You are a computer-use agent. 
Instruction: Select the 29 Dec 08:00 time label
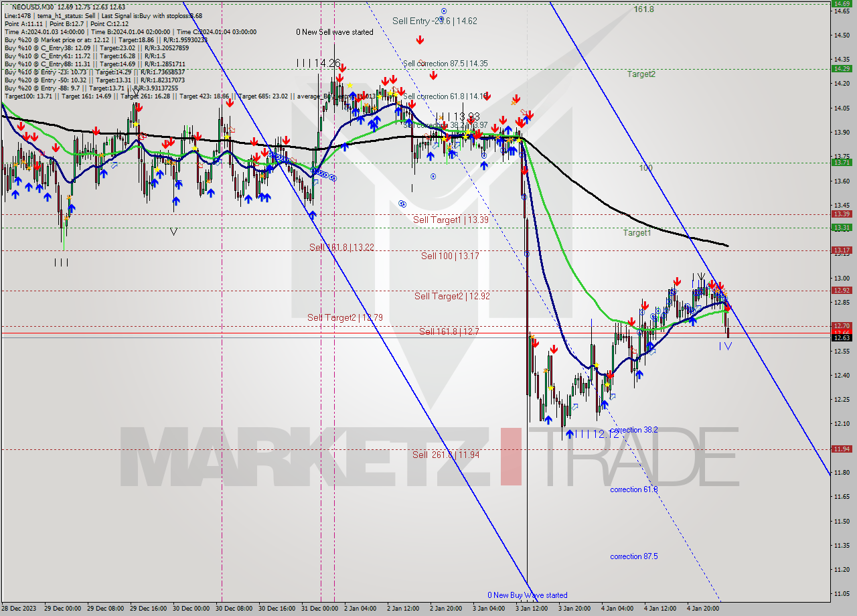[x=104, y=609]
